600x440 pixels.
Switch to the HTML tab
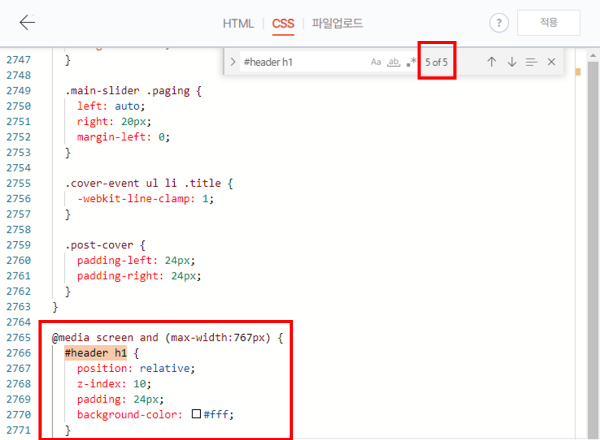pyautogui.click(x=238, y=24)
